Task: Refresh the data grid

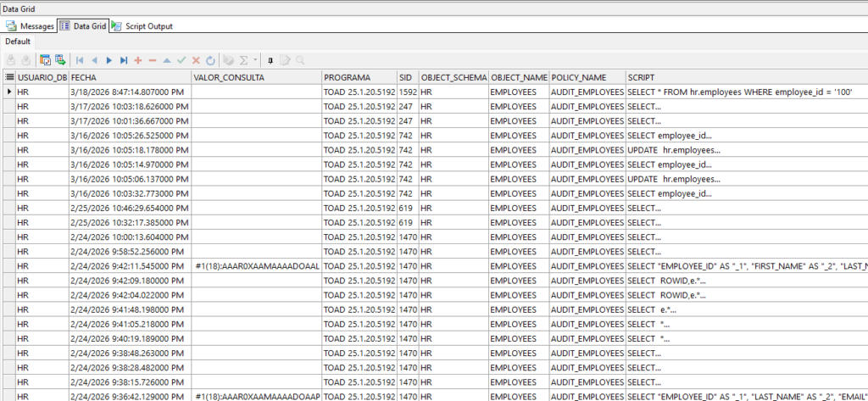Action: pyautogui.click(x=210, y=60)
